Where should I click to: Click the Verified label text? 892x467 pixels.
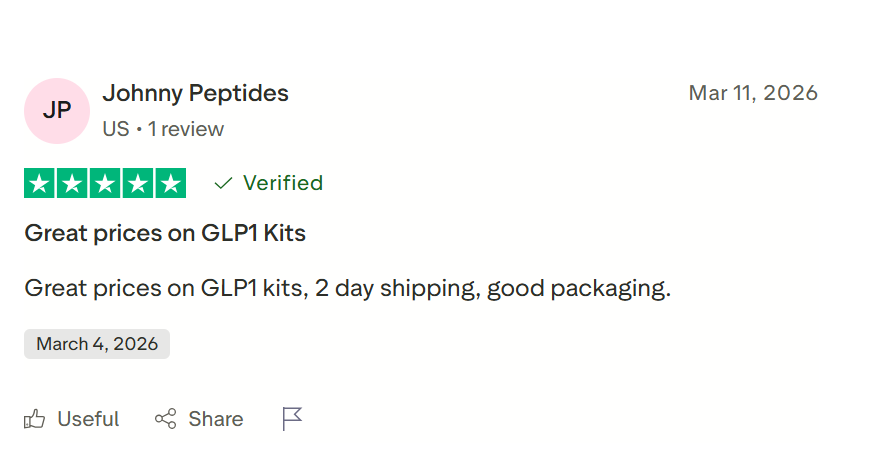tap(283, 183)
